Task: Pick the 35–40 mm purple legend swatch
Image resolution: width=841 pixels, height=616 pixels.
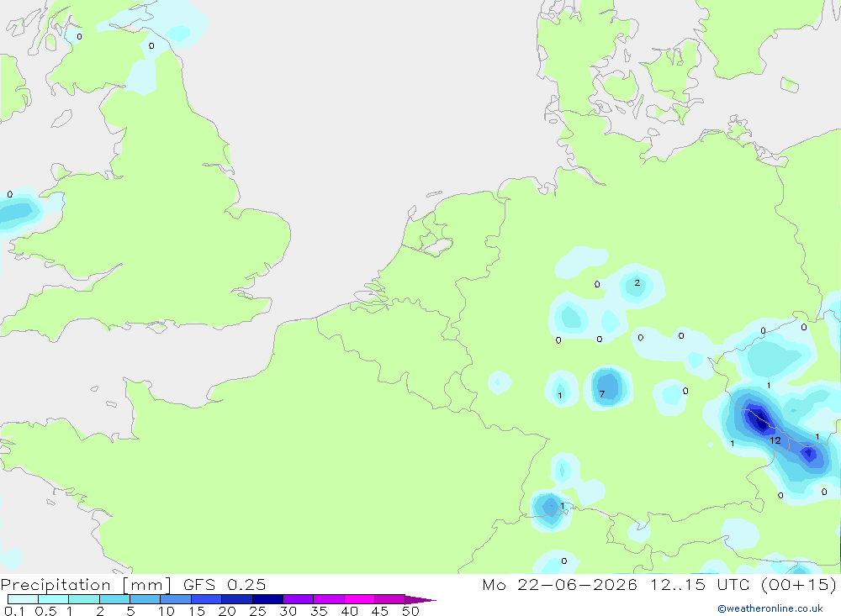Action: (328, 599)
